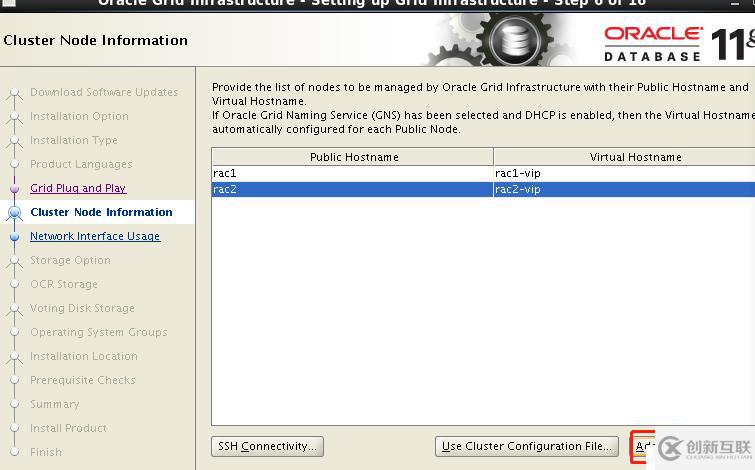Image resolution: width=755 pixels, height=470 pixels.
Task: Click Install Product step
Action: point(68,428)
